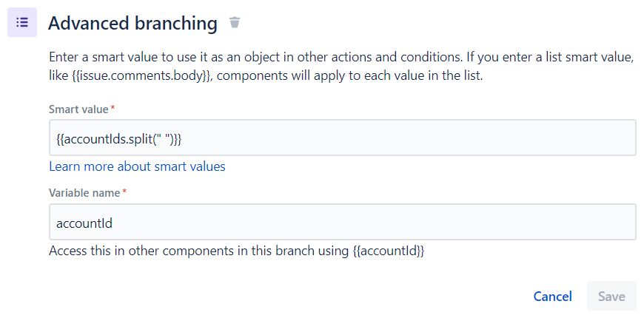Click the Variable name field label
Image resolution: width=644 pixels, height=318 pixels.
coord(84,193)
